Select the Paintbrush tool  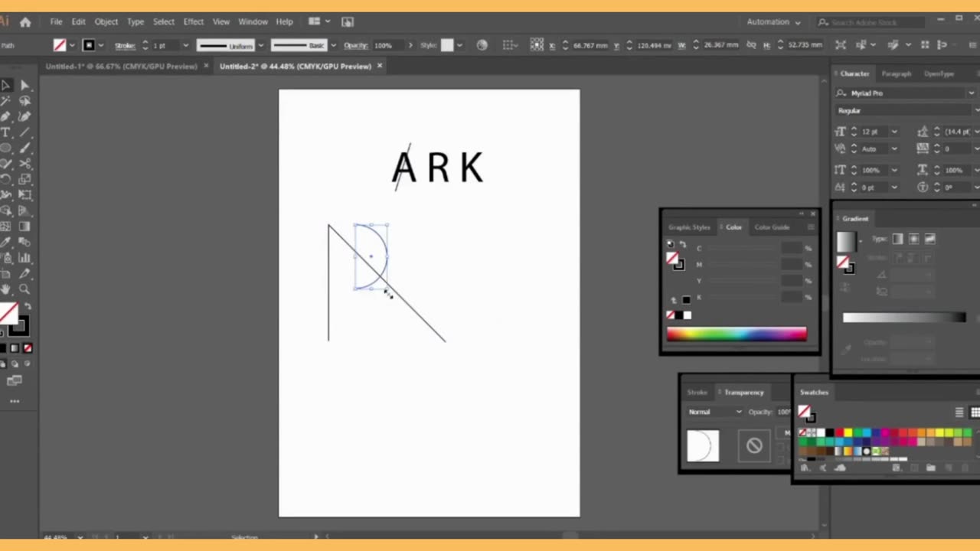pos(24,148)
